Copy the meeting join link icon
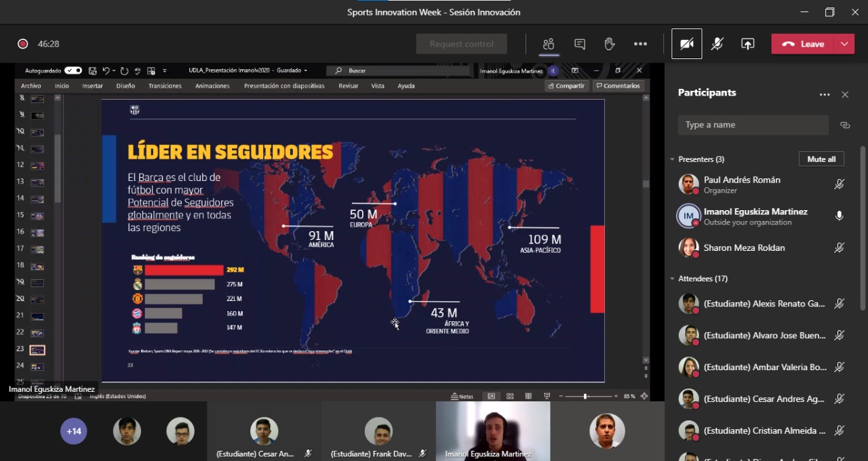Viewport: 868px width, 461px height. pos(844,125)
